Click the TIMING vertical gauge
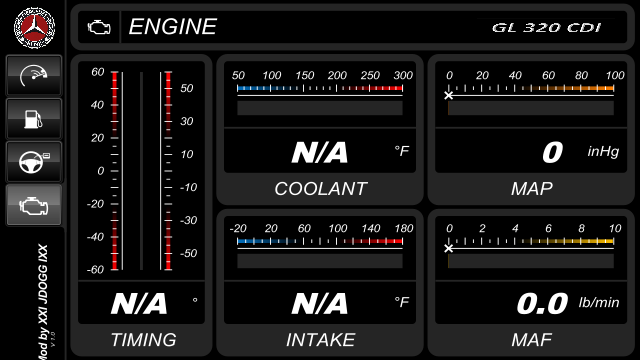The image size is (640, 360). point(141,171)
